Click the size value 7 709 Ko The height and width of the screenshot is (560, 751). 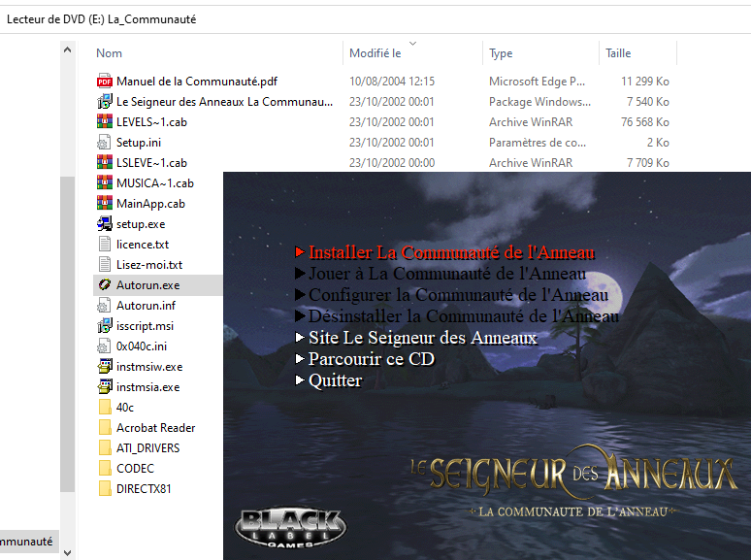click(x=647, y=163)
